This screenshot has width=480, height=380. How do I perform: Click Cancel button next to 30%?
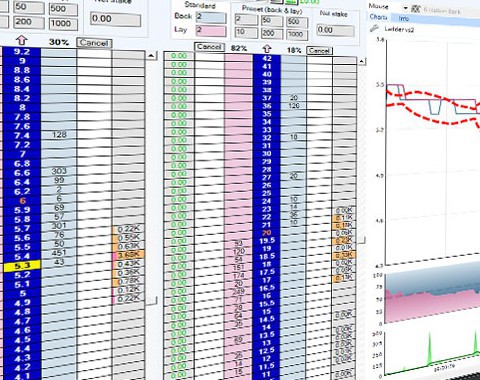94,43
